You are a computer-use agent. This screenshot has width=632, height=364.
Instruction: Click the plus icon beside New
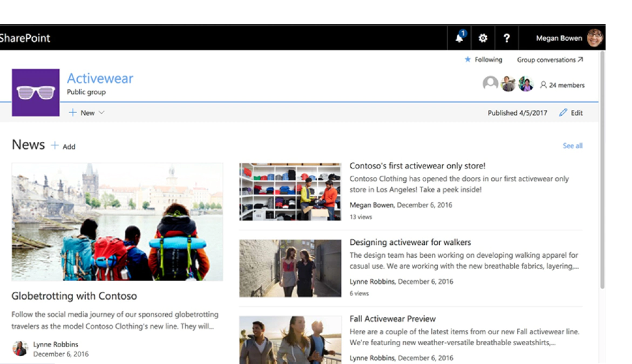(x=72, y=113)
